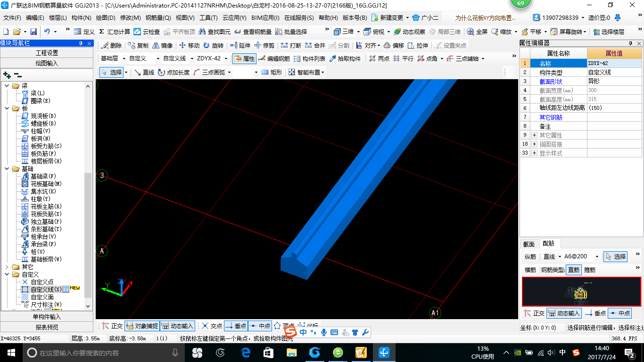Toggle 动态输入 in the bottom status bar
644x362 pixels.
pyautogui.click(x=177, y=326)
